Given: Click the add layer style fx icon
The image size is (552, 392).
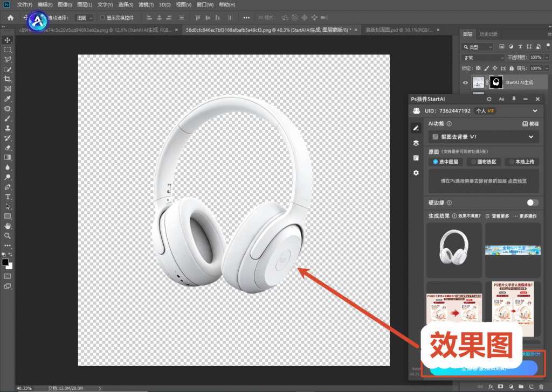Looking at the screenshot, I should (x=491, y=387).
